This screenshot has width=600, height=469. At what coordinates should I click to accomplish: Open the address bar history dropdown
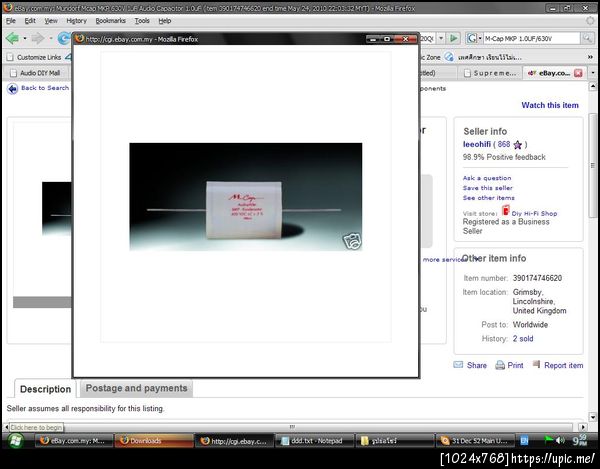[x=441, y=38]
